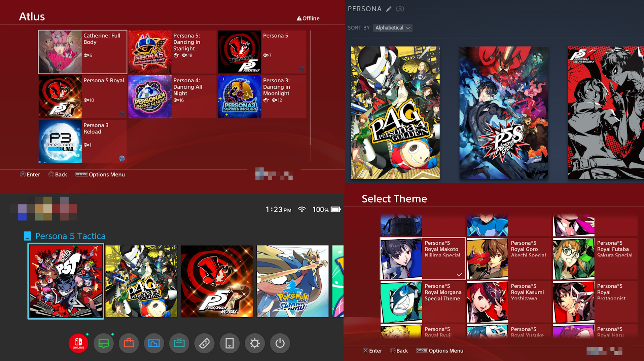Select Catherine: Full Body in Atlus folder

(x=82, y=52)
